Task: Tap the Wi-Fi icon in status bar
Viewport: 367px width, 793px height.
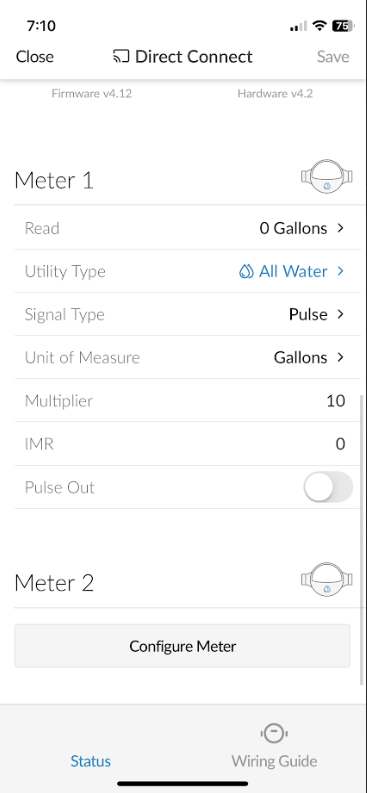Action: 319,26
